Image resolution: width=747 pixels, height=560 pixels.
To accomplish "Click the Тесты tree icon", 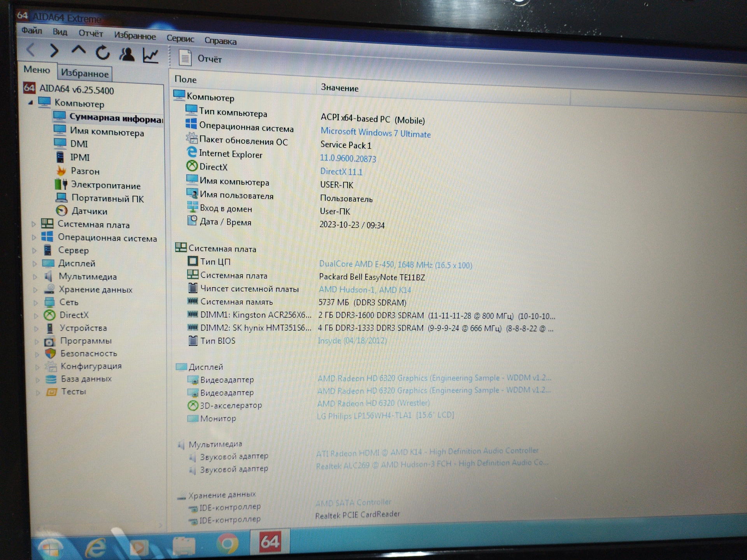I will pyautogui.click(x=51, y=392).
